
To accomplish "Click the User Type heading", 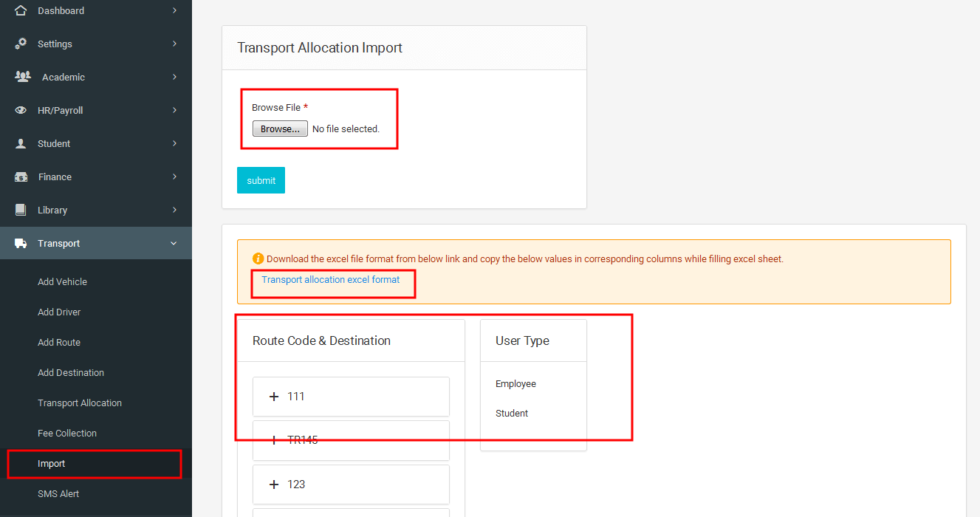I will [522, 340].
